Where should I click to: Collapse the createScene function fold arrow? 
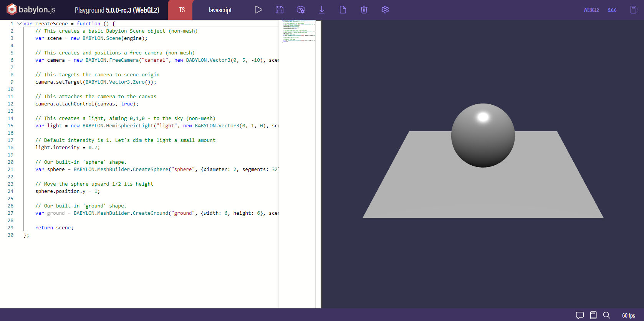point(19,23)
